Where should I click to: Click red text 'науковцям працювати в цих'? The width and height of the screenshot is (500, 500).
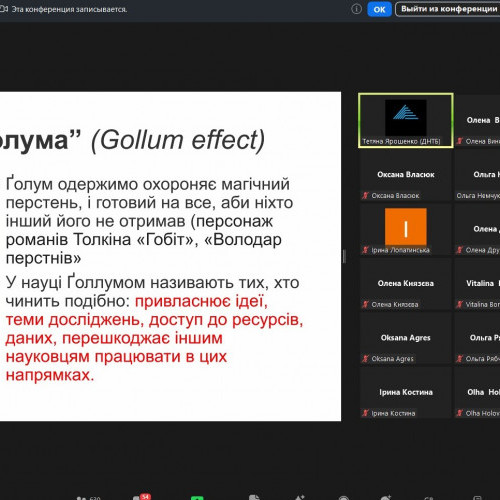[116, 357]
